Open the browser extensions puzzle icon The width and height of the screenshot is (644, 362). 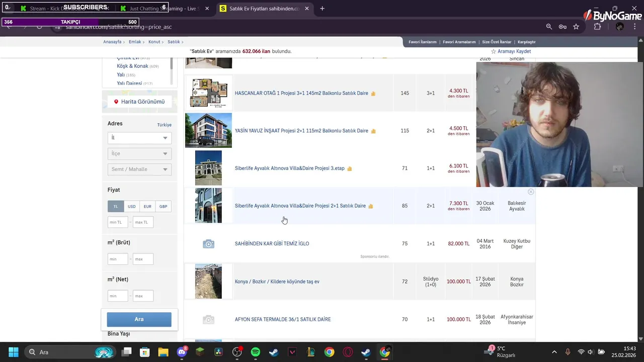[597, 27]
